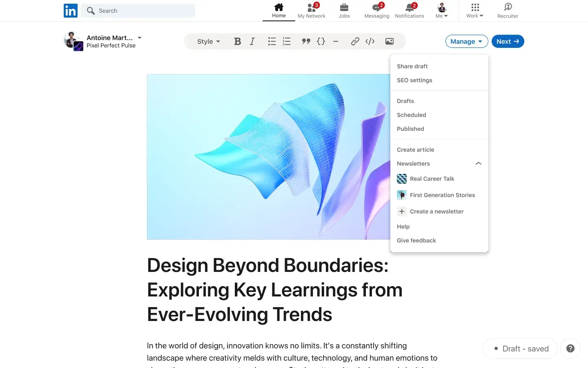Click the Next button
The width and height of the screenshot is (588, 368).
pyautogui.click(x=508, y=41)
